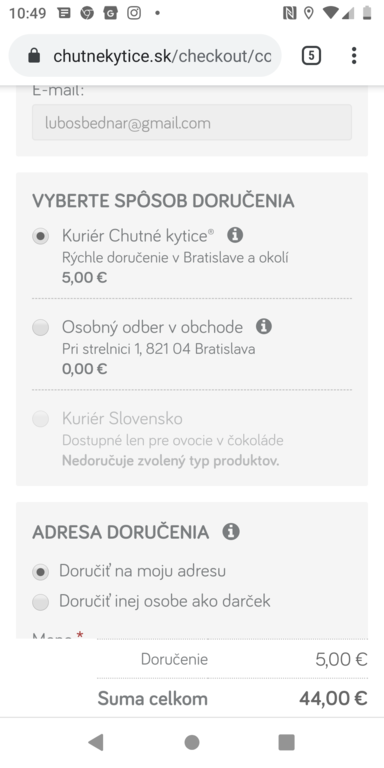Select Kuriér Chutné kytice delivery option
Image resolution: width=384 pixels, height=768 pixels.
[40, 237]
